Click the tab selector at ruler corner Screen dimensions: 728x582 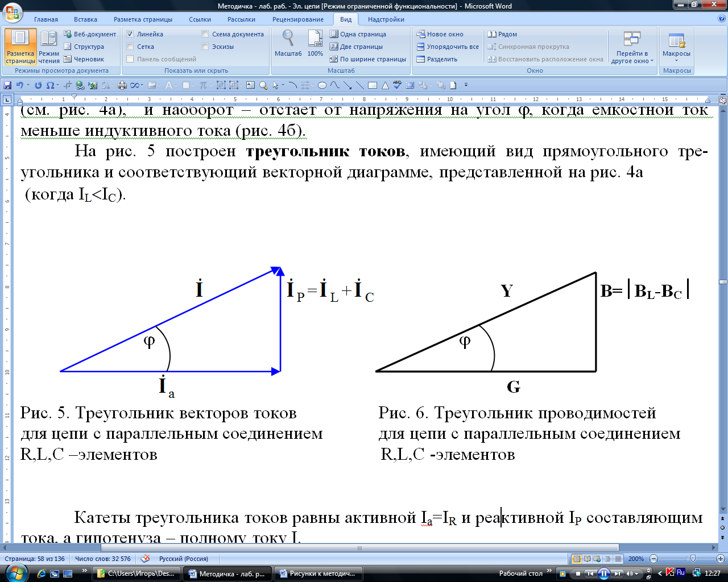(x=7, y=99)
